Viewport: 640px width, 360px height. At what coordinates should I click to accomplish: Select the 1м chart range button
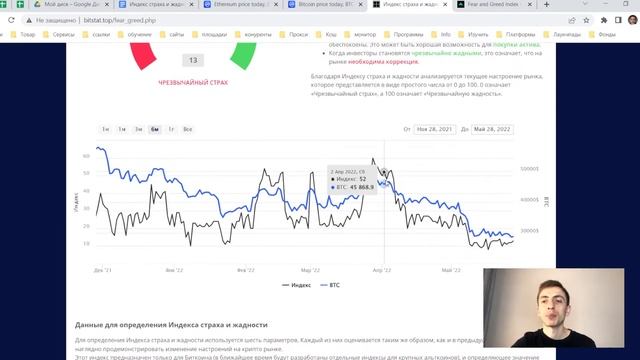tap(122, 129)
